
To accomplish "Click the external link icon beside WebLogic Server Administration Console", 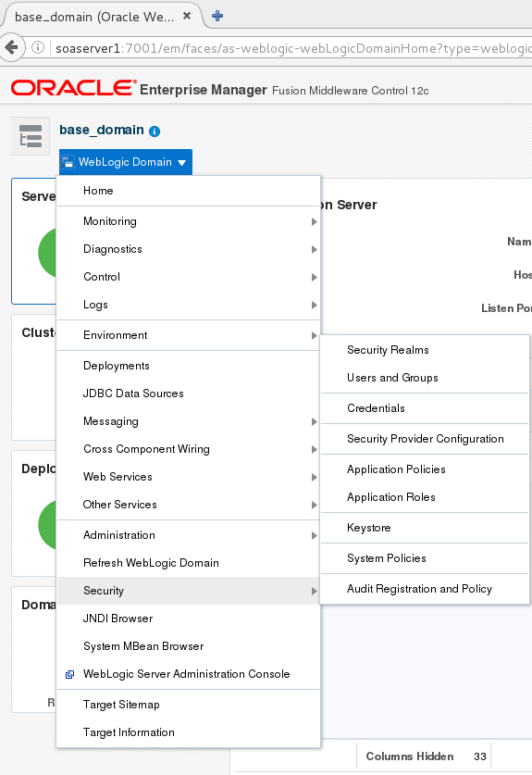I will (69, 674).
